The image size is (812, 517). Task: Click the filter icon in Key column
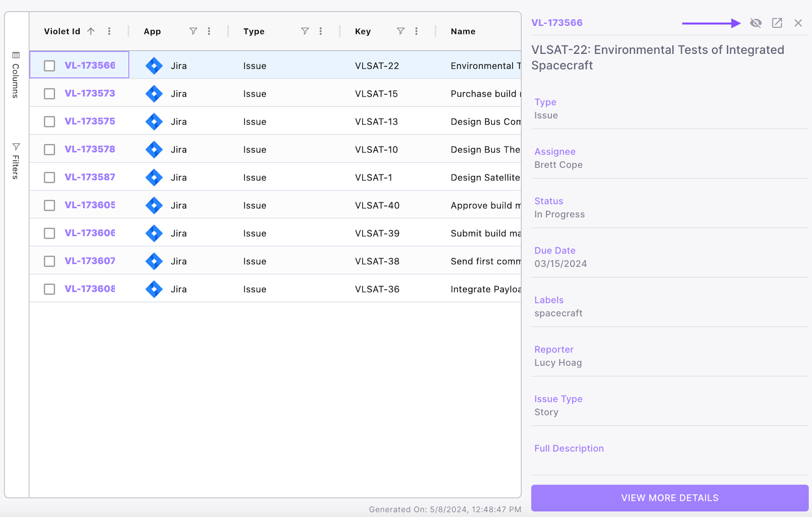(x=400, y=31)
